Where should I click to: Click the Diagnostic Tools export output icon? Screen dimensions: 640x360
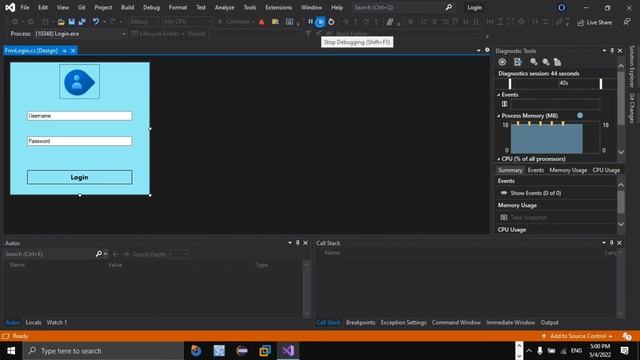click(518, 62)
